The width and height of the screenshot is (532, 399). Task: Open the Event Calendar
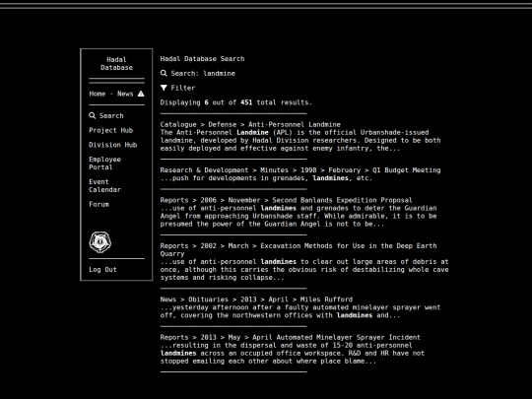[x=104, y=185]
